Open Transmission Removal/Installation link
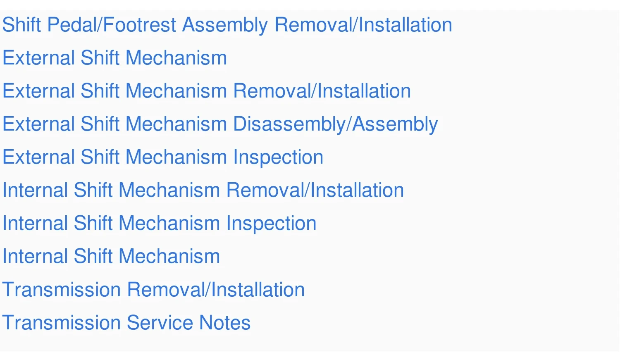The image size is (644, 362). [x=154, y=290]
